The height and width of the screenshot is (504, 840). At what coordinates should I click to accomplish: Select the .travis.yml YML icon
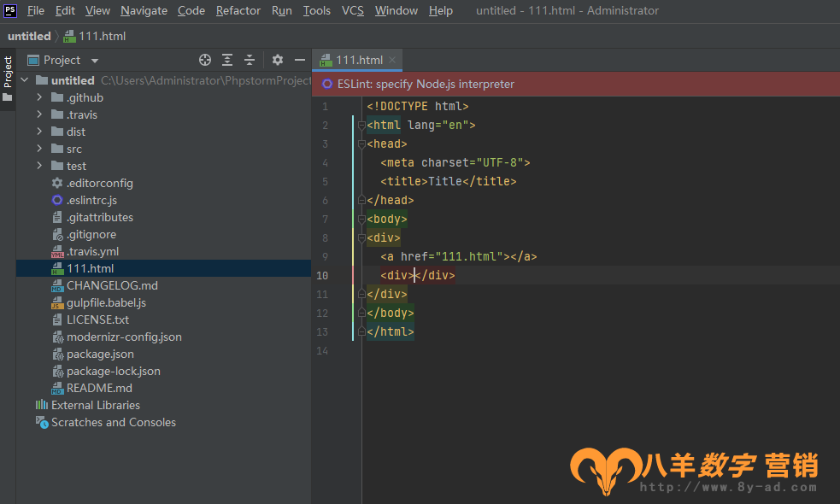pos(57,252)
